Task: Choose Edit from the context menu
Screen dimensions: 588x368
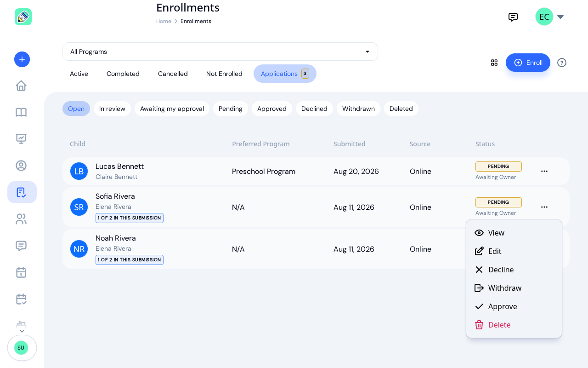Action: click(514, 251)
